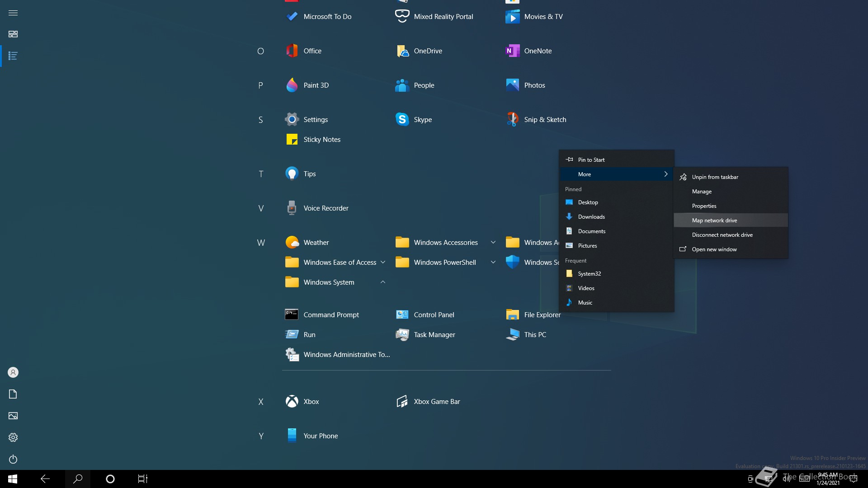Launch the Xbox app
868x488 pixels.
(302, 402)
